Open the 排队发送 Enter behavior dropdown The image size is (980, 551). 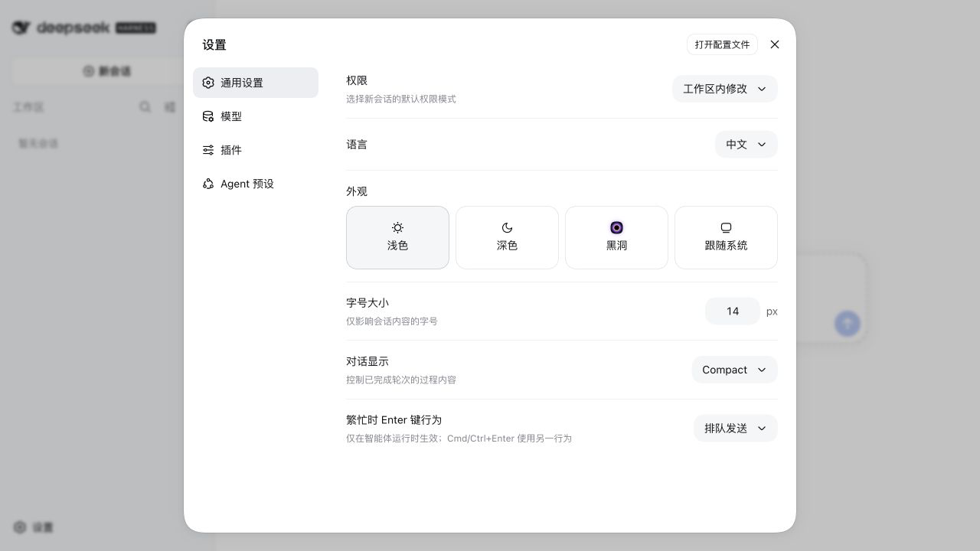(x=736, y=429)
